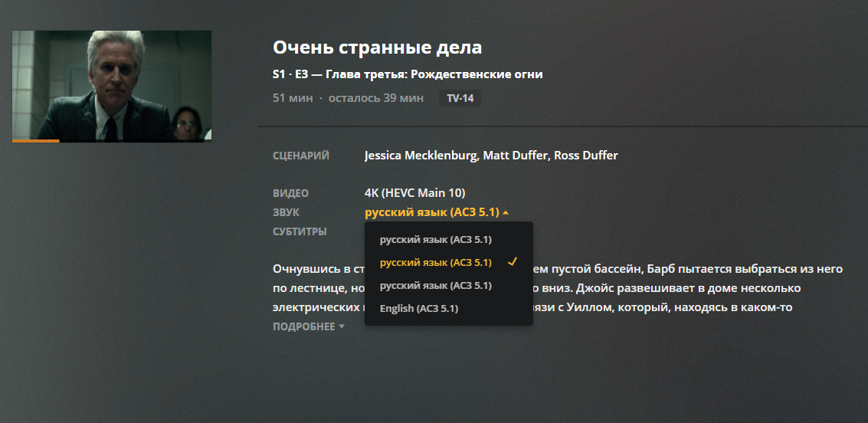This screenshot has height=423, width=868.
Task: Click video value 4K (HEVC Main 10)
Action: 415,193
